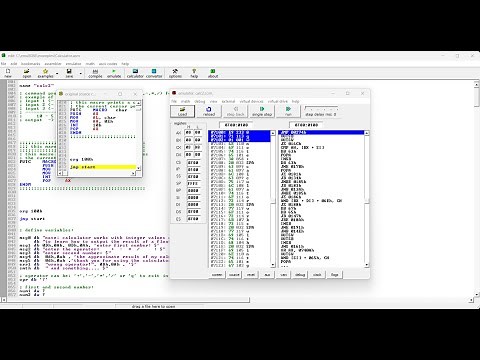Expand the save dropdown arrow
480x360 pixels.
tap(80, 74)
